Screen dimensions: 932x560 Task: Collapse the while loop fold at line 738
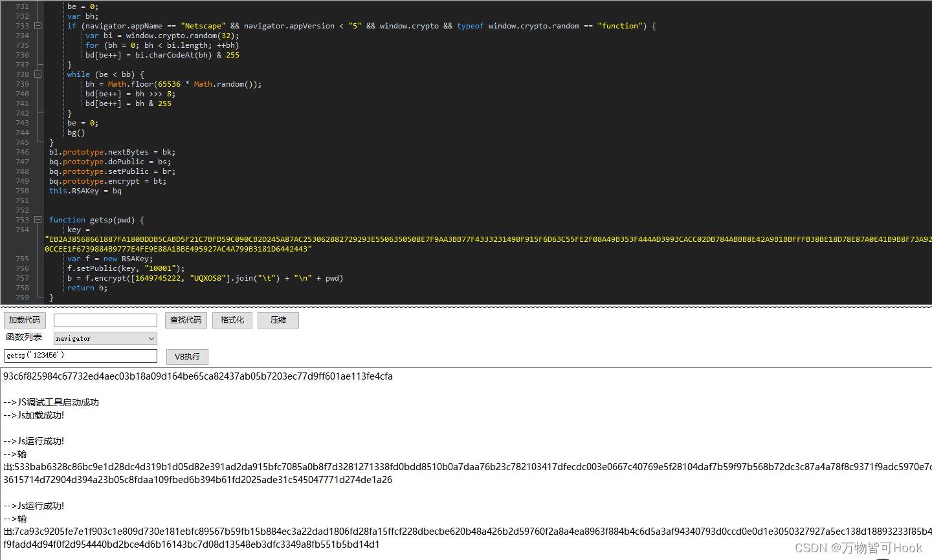click(x=38, y=74)
